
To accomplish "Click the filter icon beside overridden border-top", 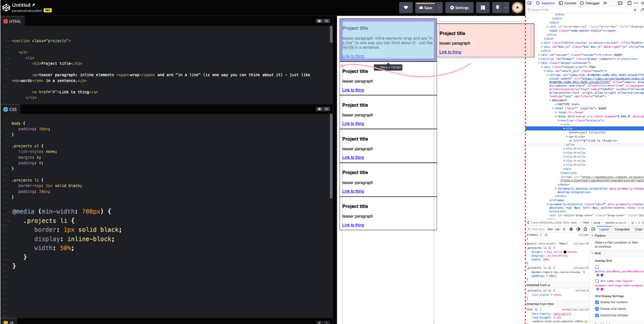I will (584, 272).
